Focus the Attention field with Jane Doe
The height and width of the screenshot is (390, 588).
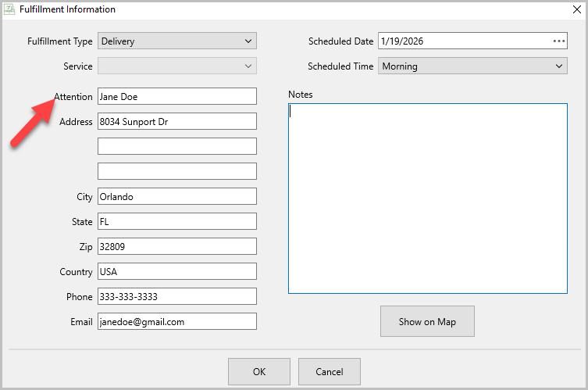(177, 96)
